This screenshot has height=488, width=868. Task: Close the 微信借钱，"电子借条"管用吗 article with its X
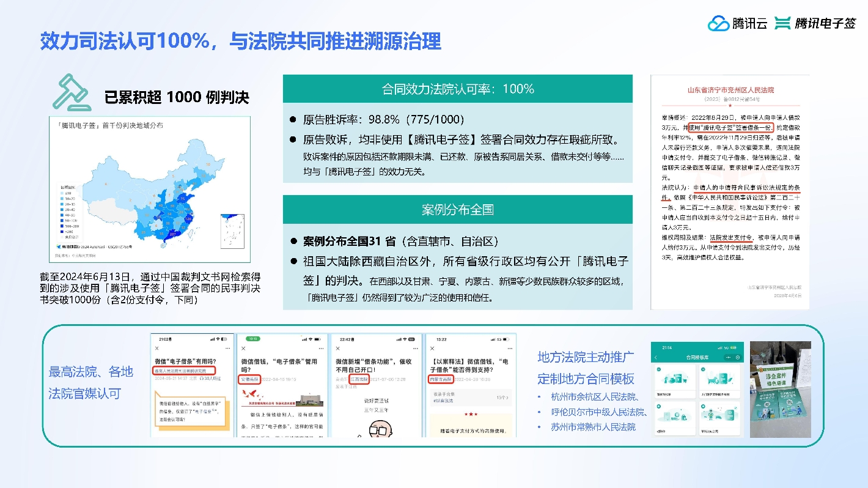(x=244, y=348)
